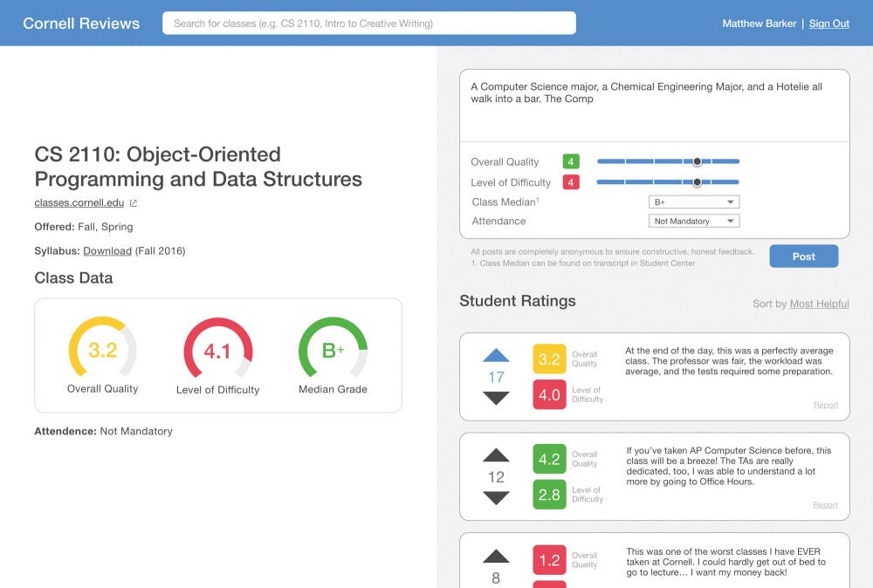Report the perfectly average class review
This screenshot has height=588, width=873.
[x=825, y=406]
